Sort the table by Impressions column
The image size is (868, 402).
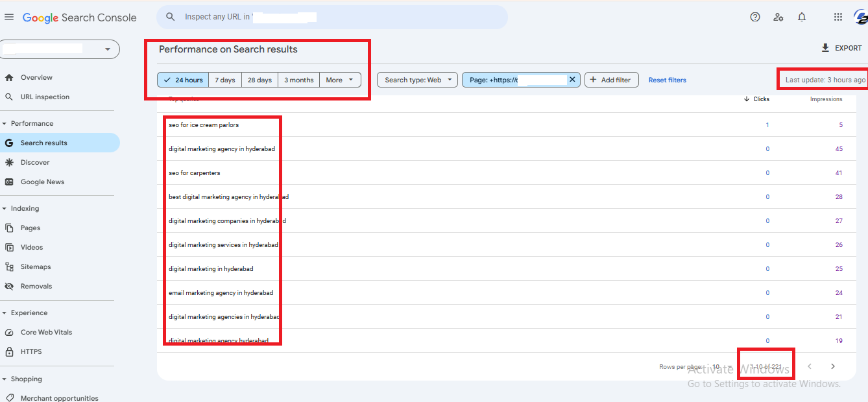click(x=826, y=99)
